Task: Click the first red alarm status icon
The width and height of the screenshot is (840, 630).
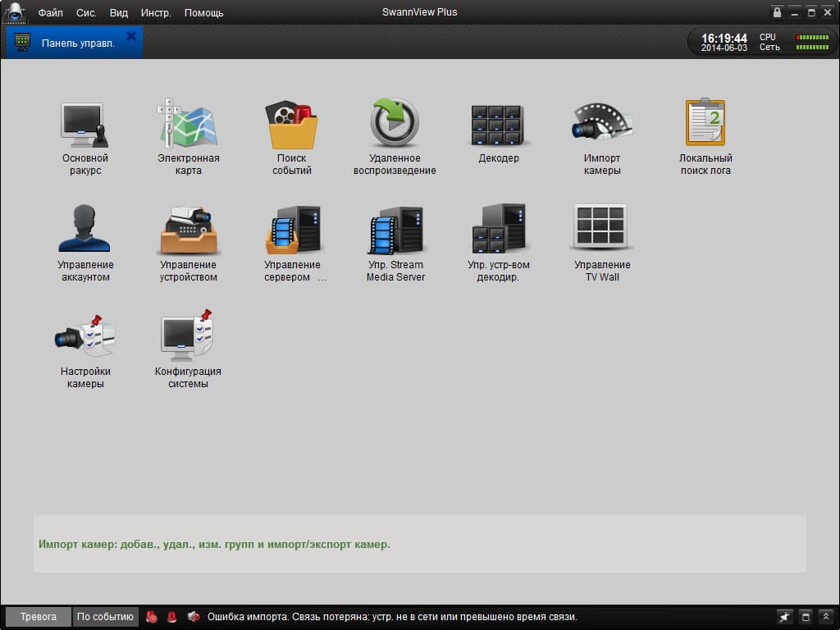Action: tap(152, 617)
